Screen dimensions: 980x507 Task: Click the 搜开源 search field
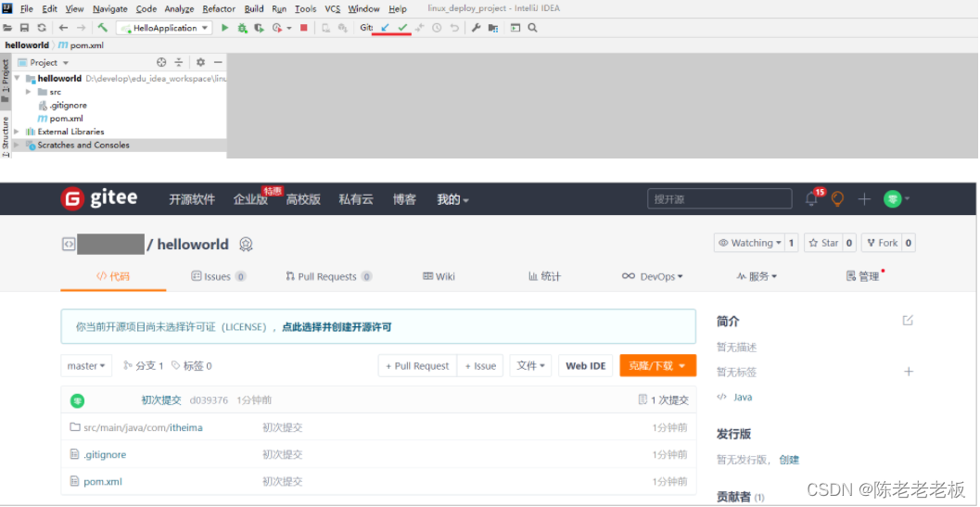tap(719, 198)
